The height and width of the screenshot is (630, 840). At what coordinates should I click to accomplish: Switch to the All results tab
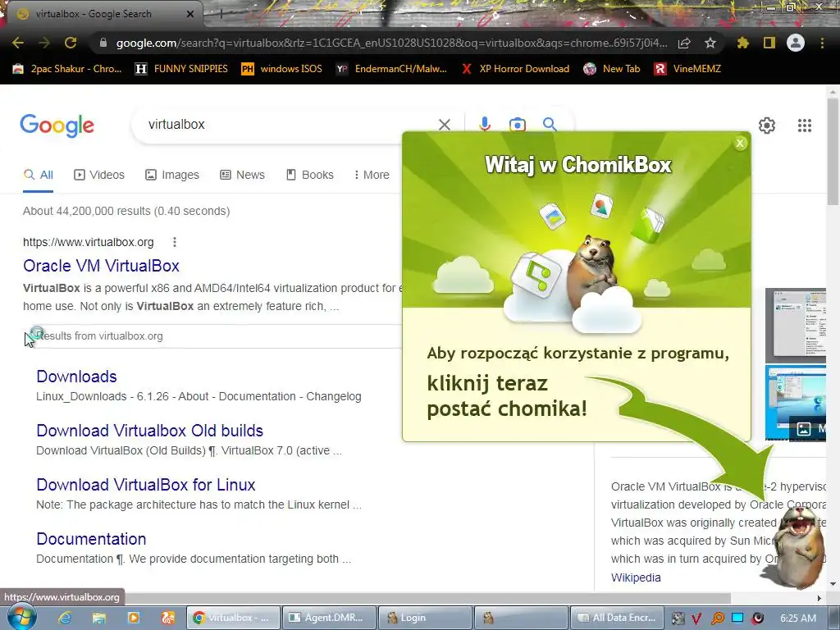(39, 175)
